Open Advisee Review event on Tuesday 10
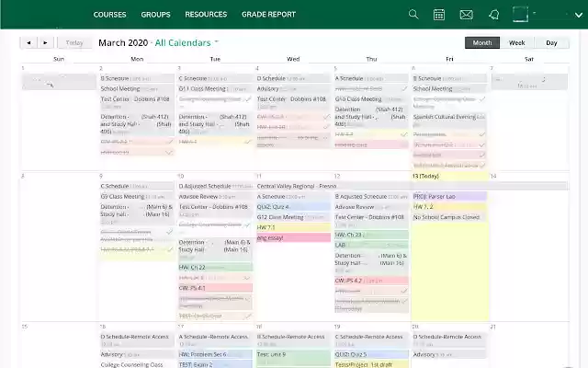The image size is (588, 368). [215, 196]
